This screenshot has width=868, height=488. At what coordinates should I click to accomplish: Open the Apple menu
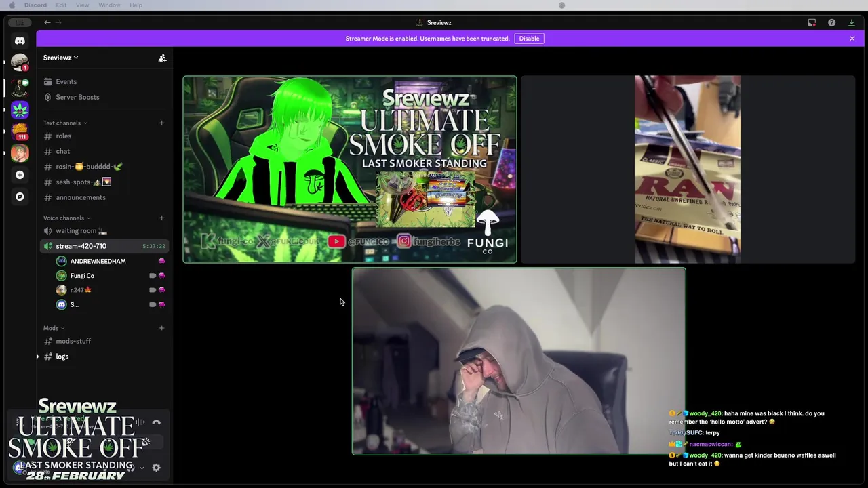coord(12,5)
